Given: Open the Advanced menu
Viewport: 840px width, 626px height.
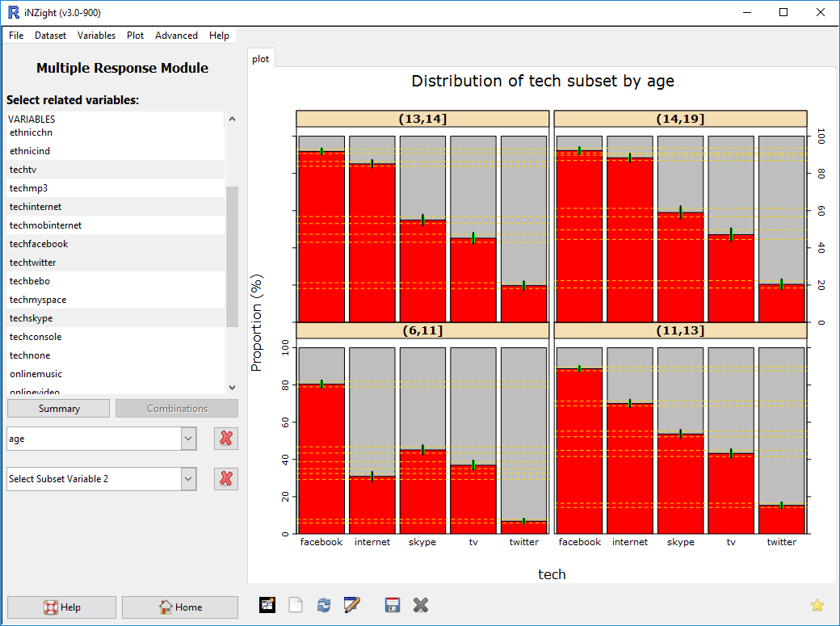Looking at the screenshot, I should pyautogui.click(x=176, y=36).
